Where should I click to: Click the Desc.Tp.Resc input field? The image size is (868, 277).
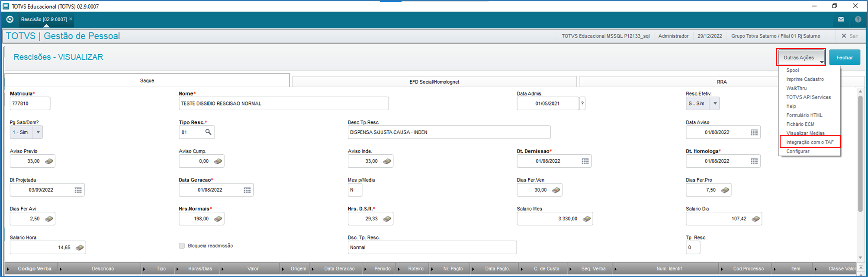tap(449, 132)
